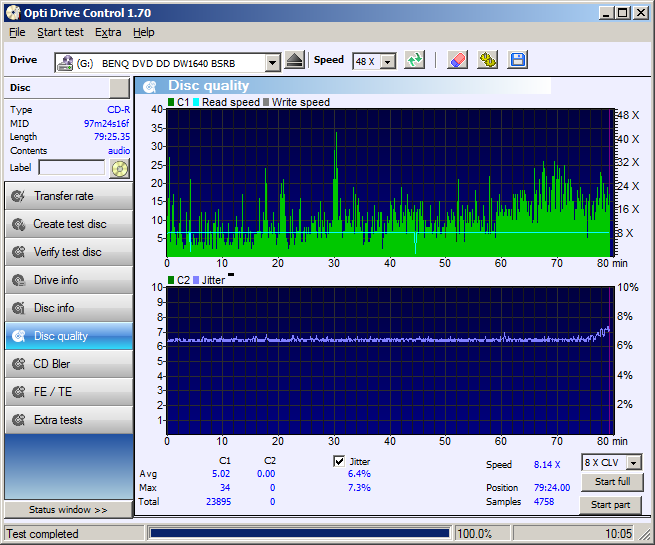Image resolution: width=655 pixels, height=545 pixels.
Task: Open the FE / TE section
Action: tap(69, 392)
